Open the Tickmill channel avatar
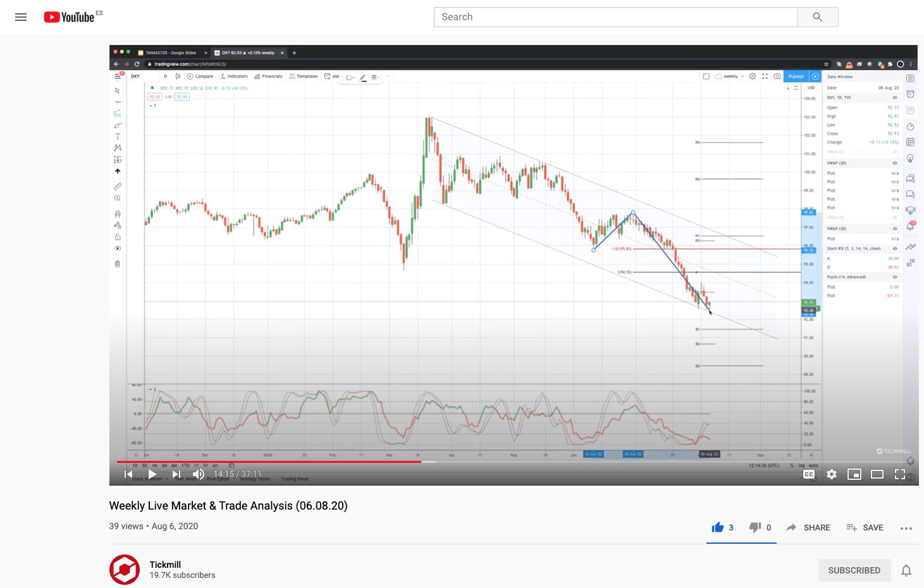 [x=125, y=570]
